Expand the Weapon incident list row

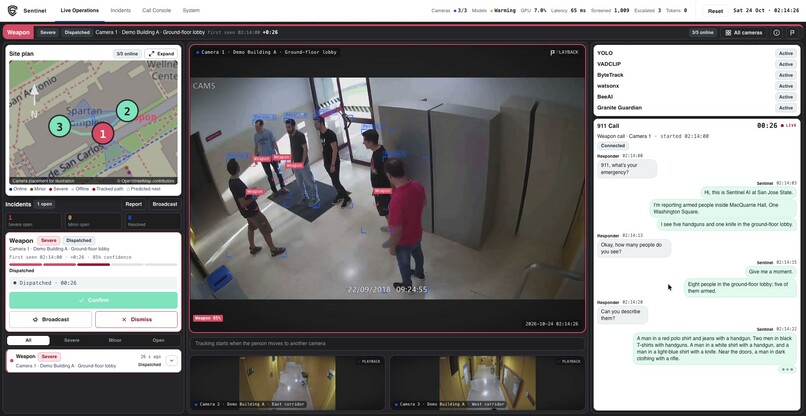172,361
